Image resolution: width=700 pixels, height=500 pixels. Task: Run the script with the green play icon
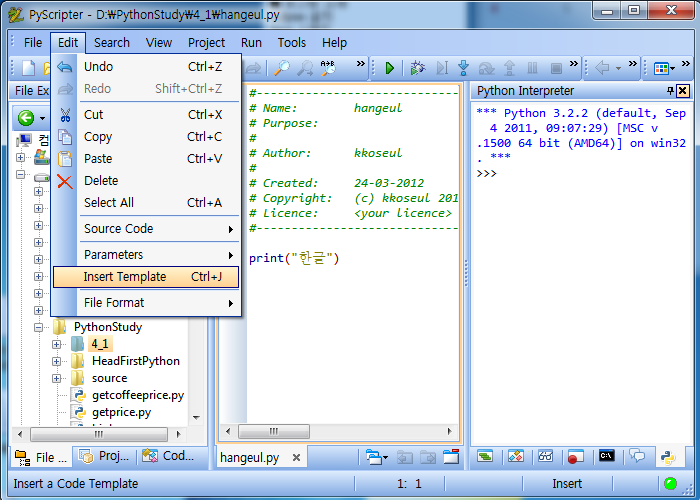click(390, 68)
